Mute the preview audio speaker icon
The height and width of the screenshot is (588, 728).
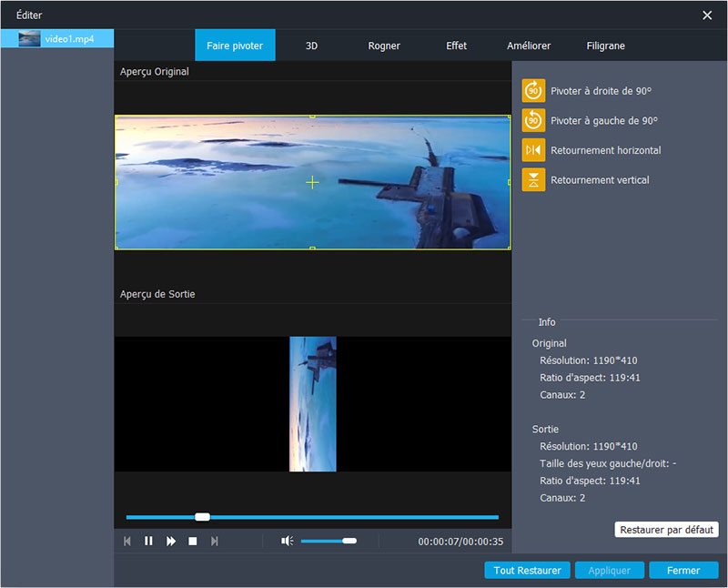coord(286,541)
